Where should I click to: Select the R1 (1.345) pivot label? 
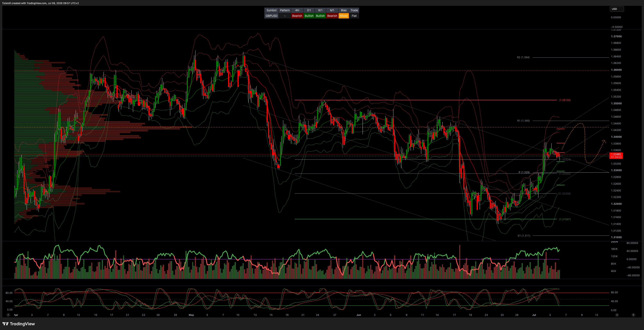point(523,121)
